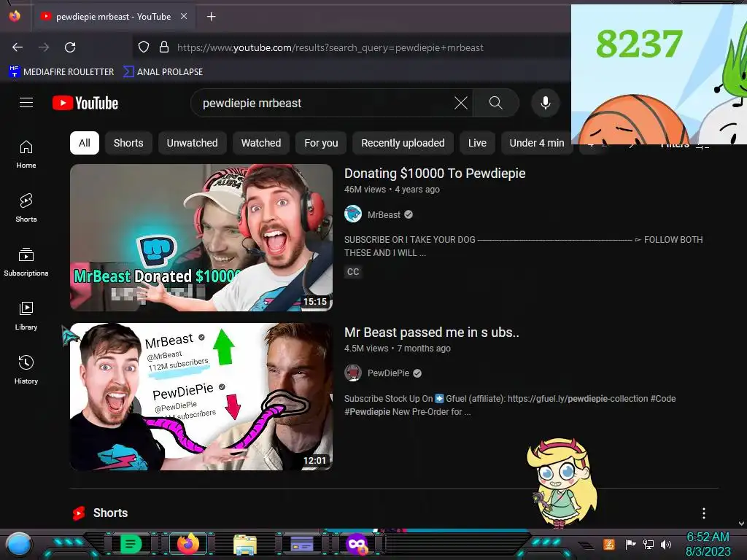Open a new browser tab with plus
Viewport: 747px width, 560px height.
211,17
